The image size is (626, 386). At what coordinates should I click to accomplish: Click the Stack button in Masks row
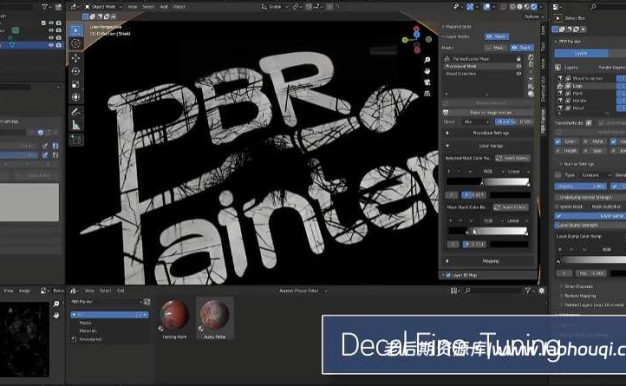point(522,48)
